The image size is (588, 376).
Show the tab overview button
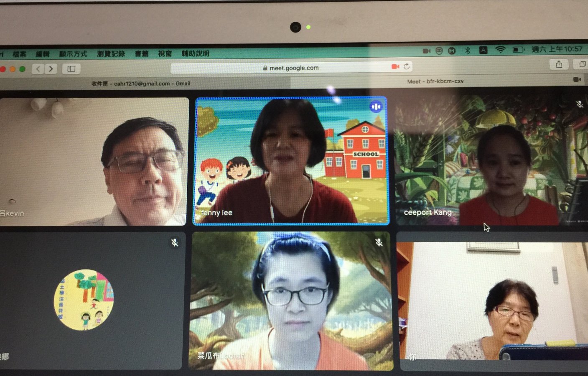(x=582, y=64)
